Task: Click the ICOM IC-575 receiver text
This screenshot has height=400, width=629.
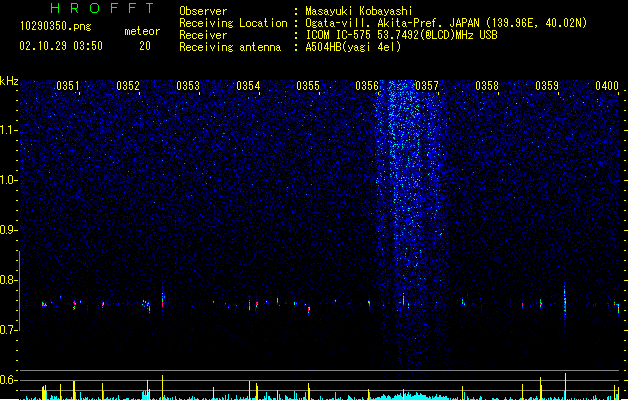Action: (x=402, y=35)
